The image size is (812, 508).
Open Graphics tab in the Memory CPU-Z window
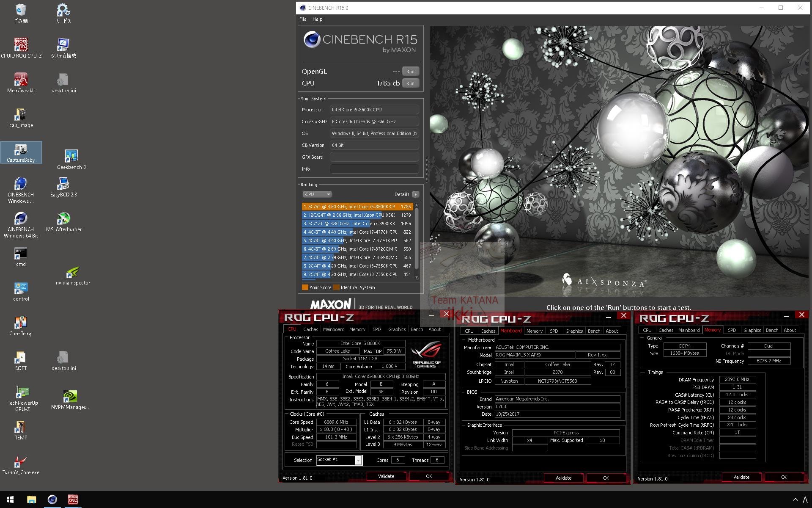[x=752, y=330]
